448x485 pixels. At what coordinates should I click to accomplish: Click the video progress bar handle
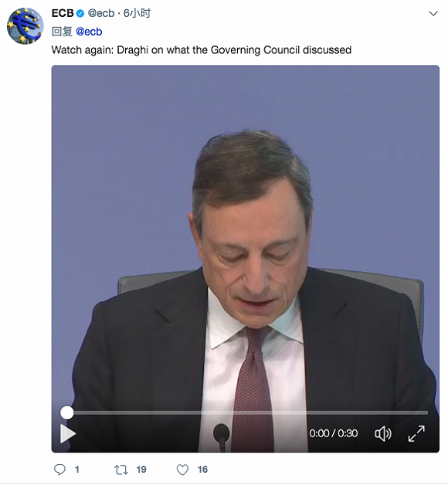point(67,412)
